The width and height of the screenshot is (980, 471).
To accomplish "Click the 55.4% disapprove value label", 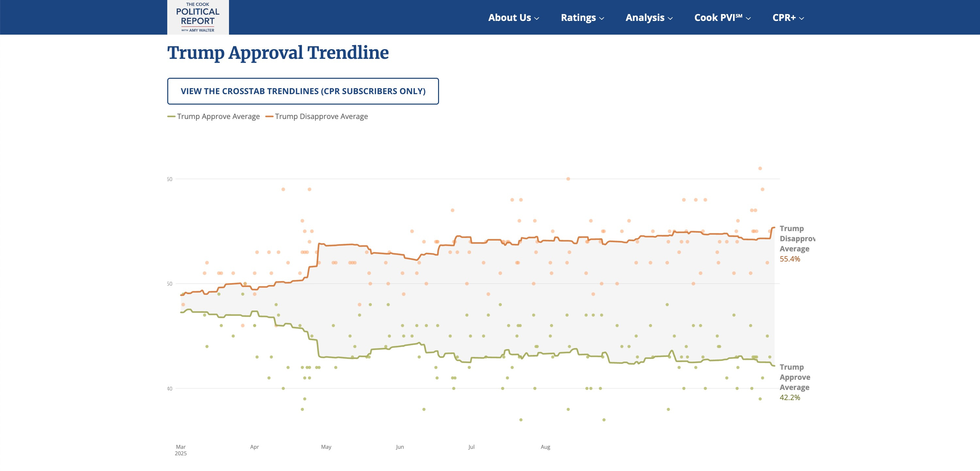I will tap(790, 259).
